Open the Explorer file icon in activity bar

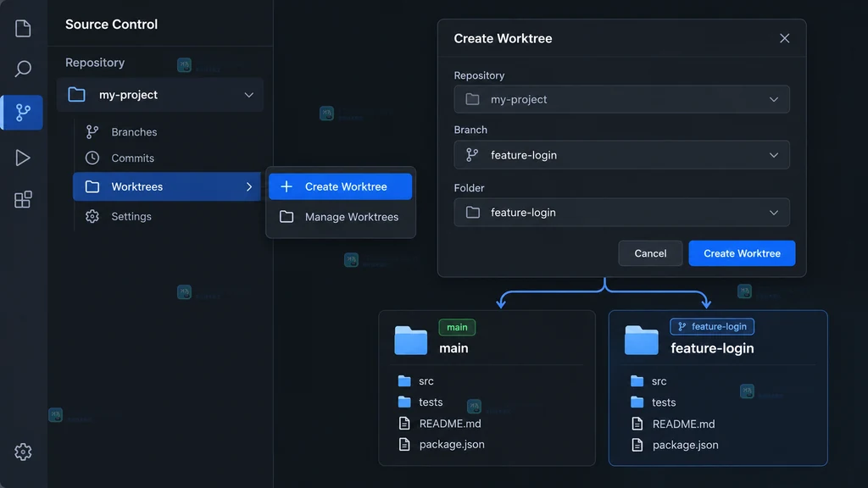point(23,28)
